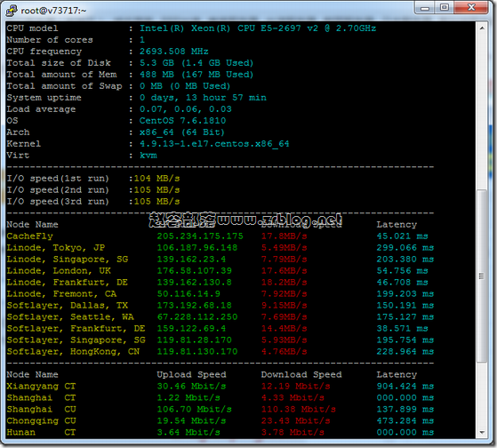Image resolution: width=497 pixels, height=448 pixels.
Task: Click the IP address 119.81.130.170
Action: (197, 352)
